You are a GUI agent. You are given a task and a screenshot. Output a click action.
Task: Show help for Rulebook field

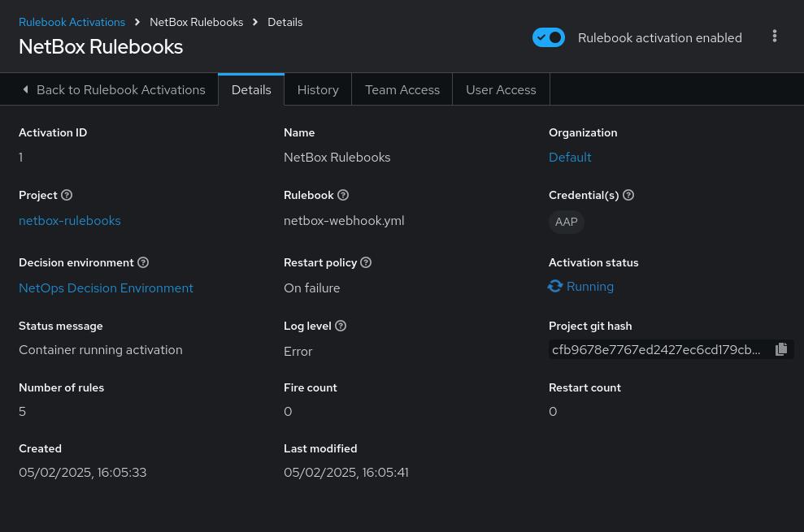343,195
